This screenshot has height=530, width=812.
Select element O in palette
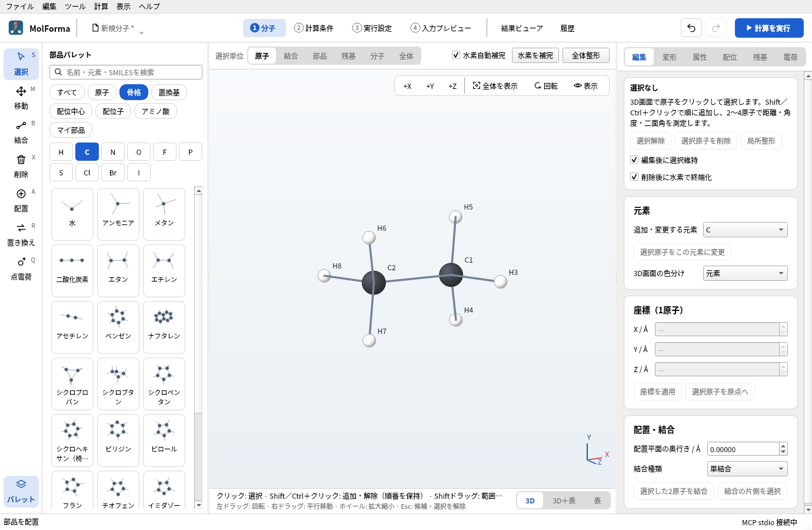[x=139, y=152]
